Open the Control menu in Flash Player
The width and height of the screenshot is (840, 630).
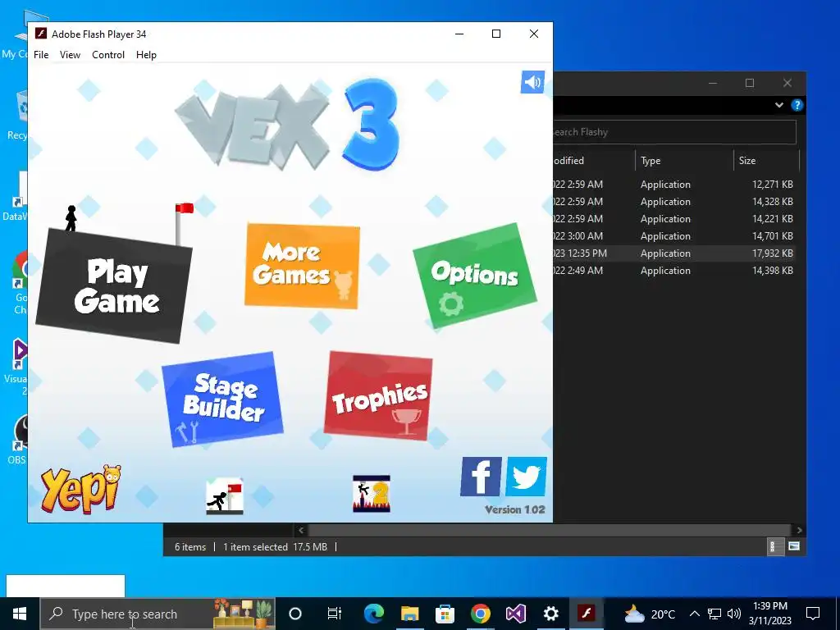coord(108,55)
